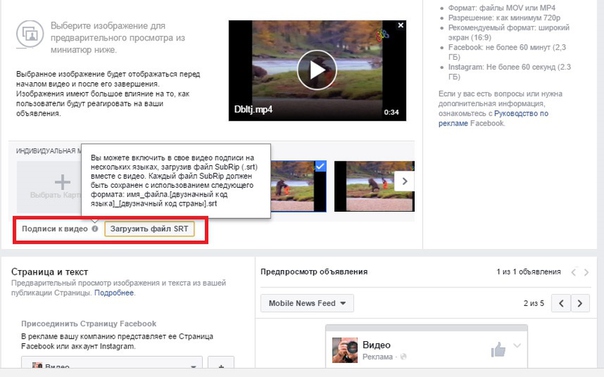Screen dimensions: 604x377
Task: Remove the uploaded video with the X icon
Action: [401, 25]
